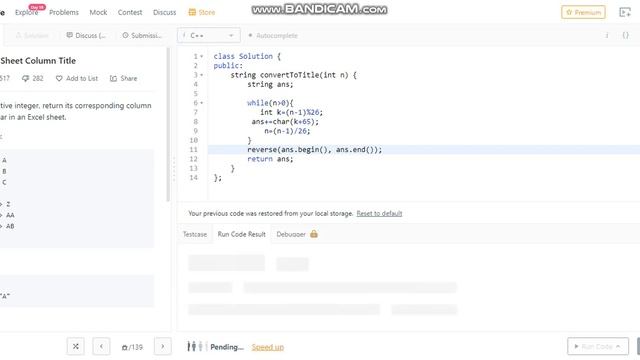
Task: Click the shuffle random problem icon
Action: click(x=76, y=347)
